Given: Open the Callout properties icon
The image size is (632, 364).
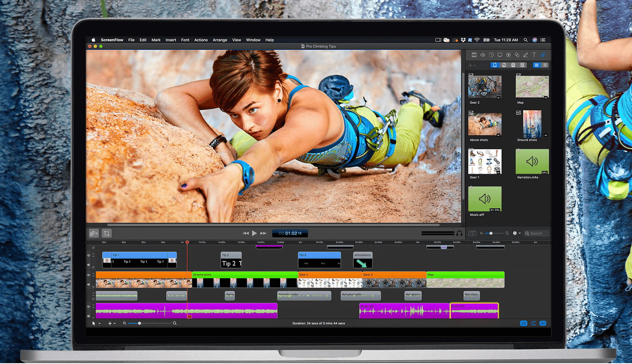Looking at the screenshot, I should point(508,55).
